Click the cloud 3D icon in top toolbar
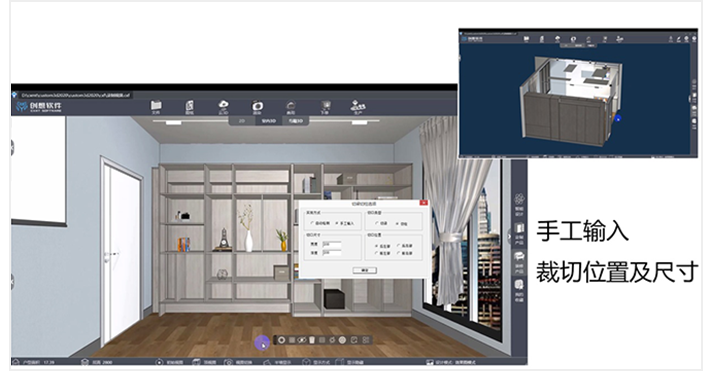 (x=223, y=107)
